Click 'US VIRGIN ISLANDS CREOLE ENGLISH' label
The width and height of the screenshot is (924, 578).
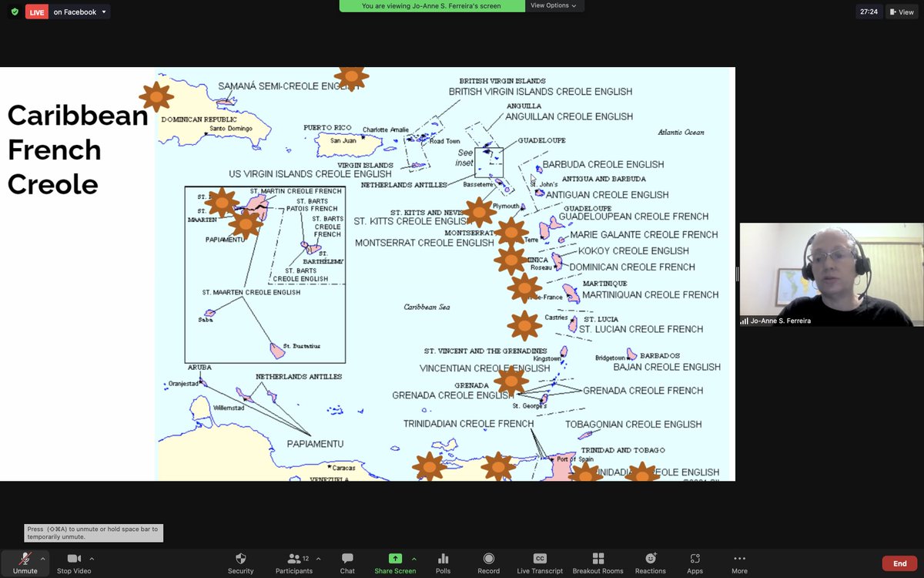point(310,174)
